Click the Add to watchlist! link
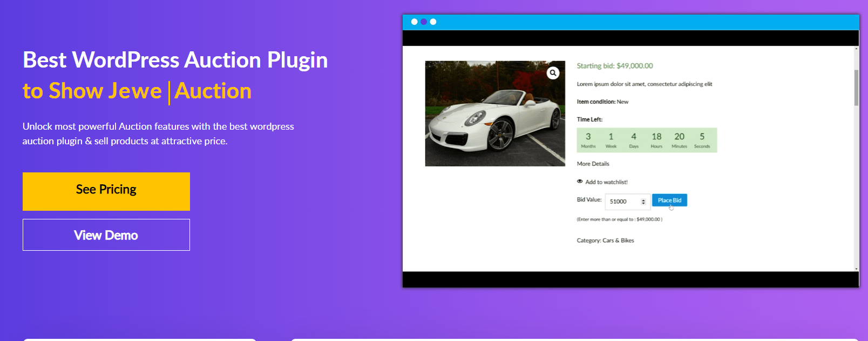This screenshot has width=868, height=341. click(606, 182)
